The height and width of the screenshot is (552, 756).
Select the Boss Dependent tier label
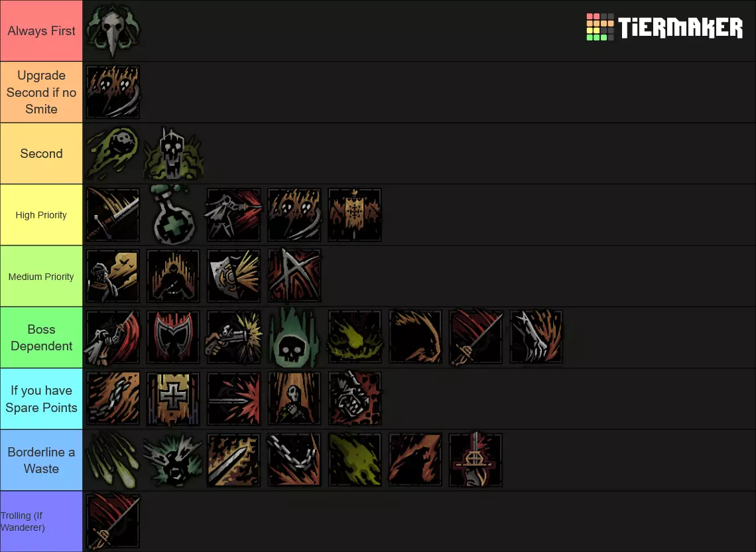coord(42,338)
